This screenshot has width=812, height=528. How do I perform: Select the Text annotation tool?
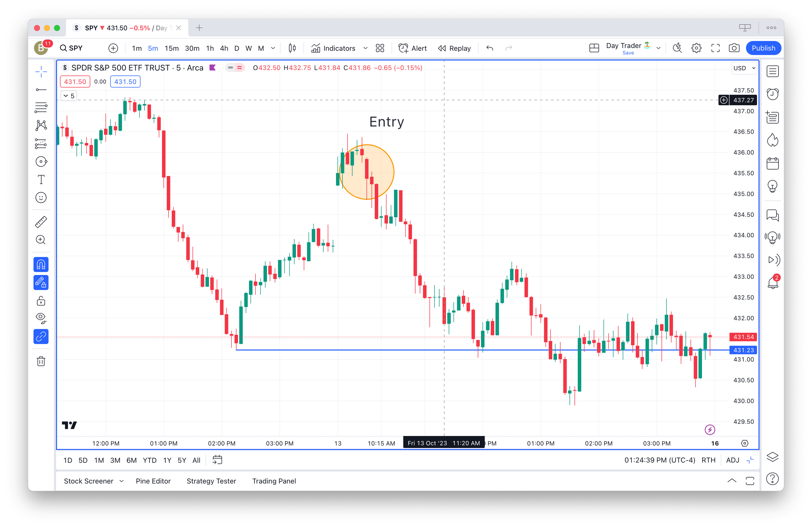coord(41,179)
